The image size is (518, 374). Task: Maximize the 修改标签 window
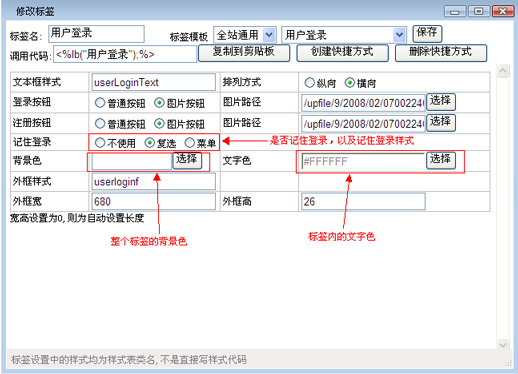[x=479, y=12]
